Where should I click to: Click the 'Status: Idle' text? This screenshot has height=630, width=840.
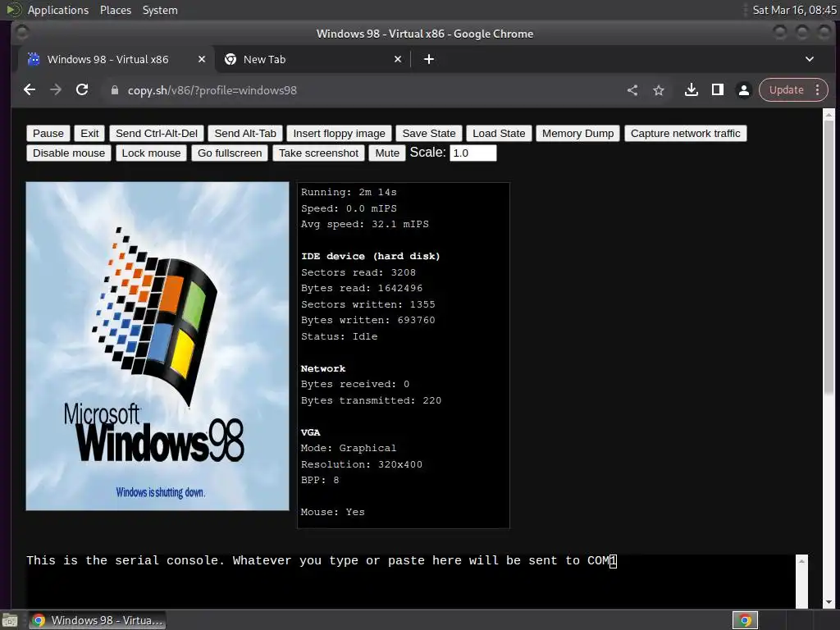[x=339, y=336]
